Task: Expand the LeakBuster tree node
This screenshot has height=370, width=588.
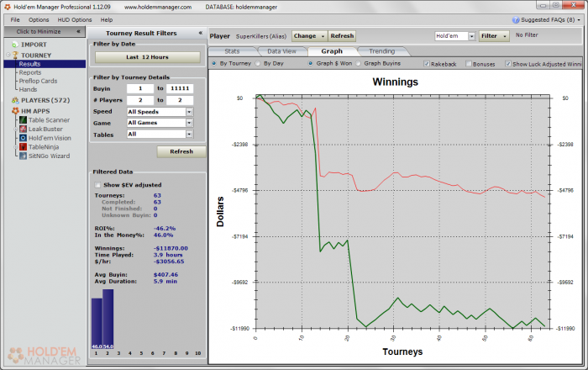Action: click(x=16, y=129)
